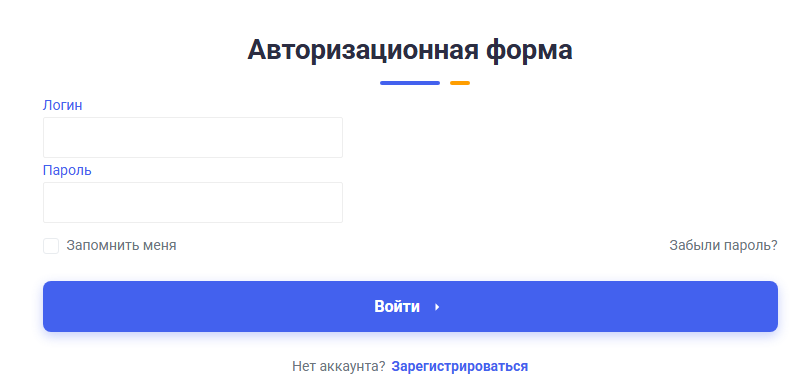Click the Нет аккаунта? text

tap(339, 366)
